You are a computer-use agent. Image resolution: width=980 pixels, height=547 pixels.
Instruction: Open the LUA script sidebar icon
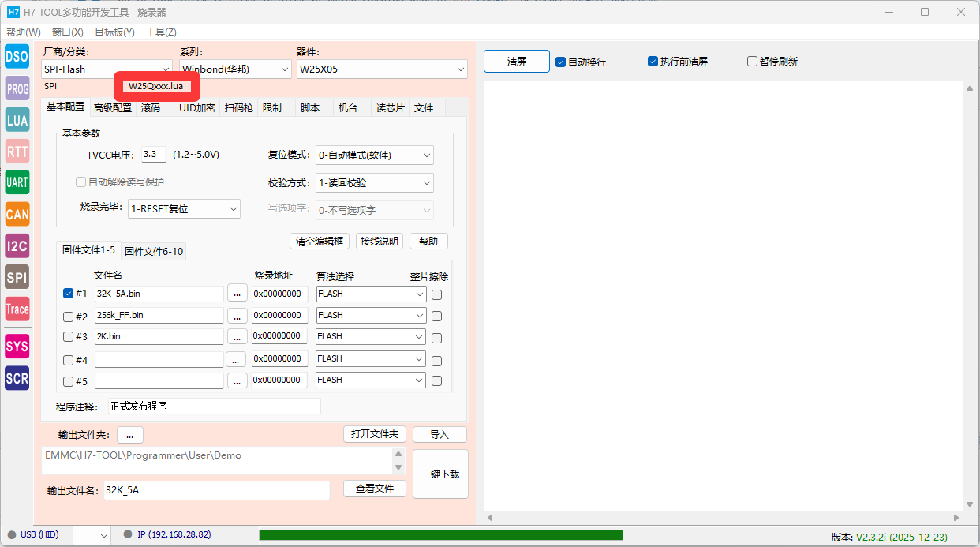point(17,120)
